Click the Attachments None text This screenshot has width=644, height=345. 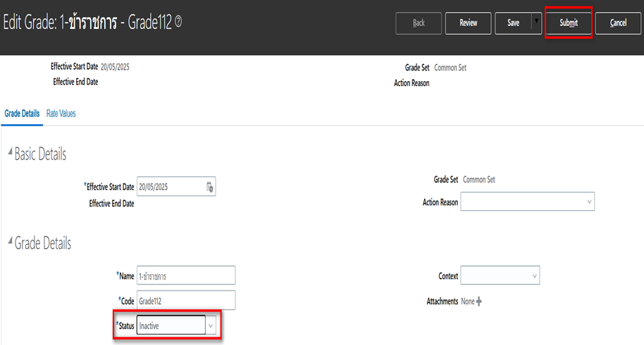coord(468,301)
